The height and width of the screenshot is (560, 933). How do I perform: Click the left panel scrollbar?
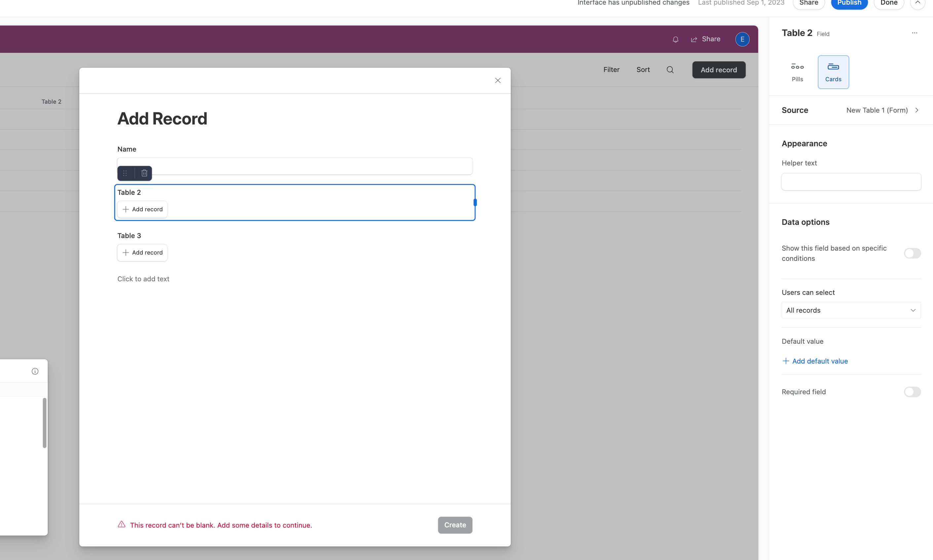tap(45, 423)
